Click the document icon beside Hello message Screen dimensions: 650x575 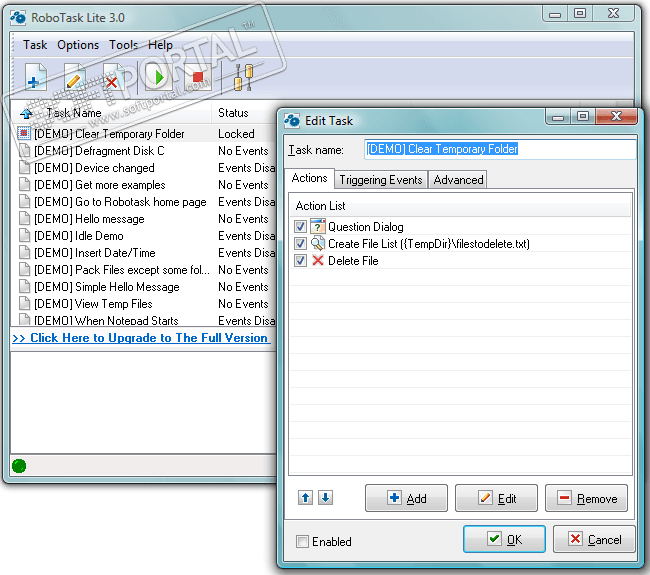(25, 218)
